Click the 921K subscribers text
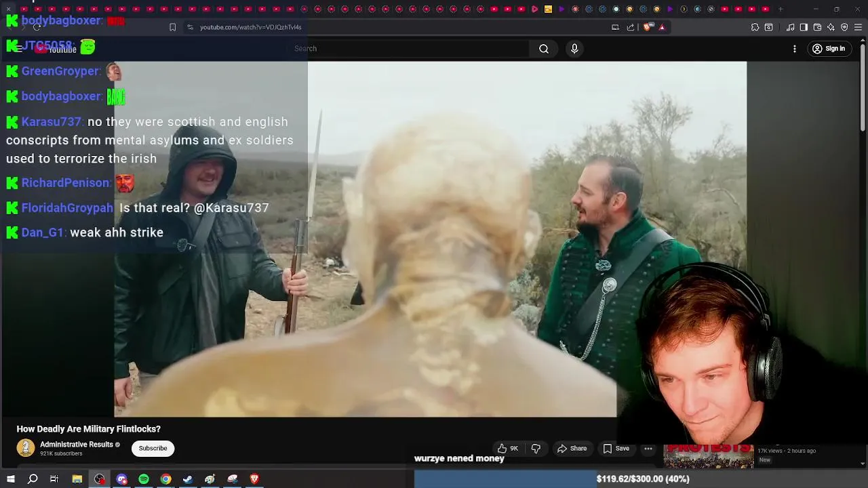 click(x=61, y=453)
